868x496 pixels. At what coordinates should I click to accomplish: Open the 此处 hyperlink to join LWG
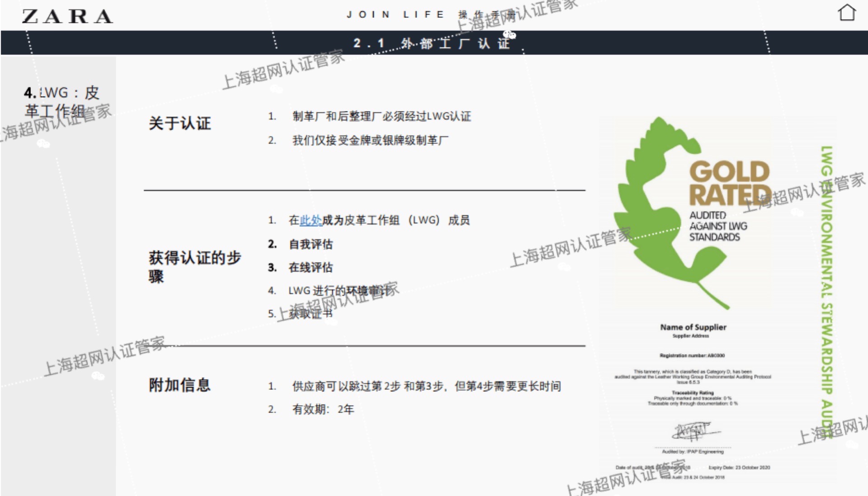coord(311,220)
